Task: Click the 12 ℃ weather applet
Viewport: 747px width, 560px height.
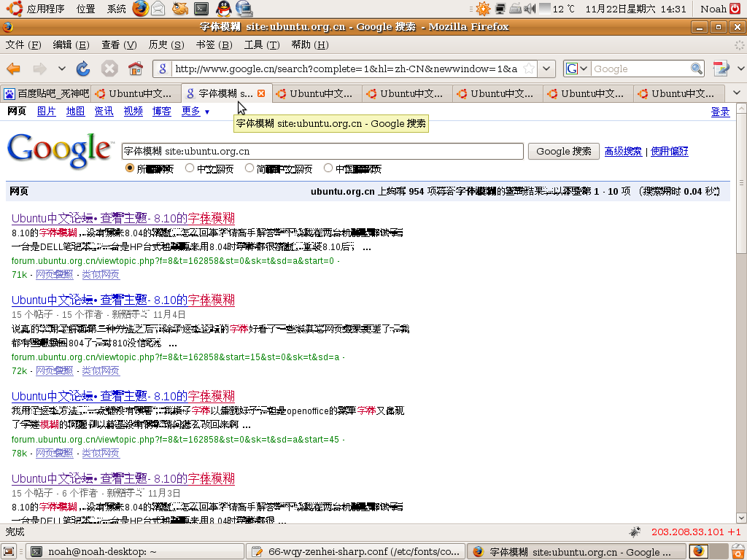Action: [x=557, y=9]
